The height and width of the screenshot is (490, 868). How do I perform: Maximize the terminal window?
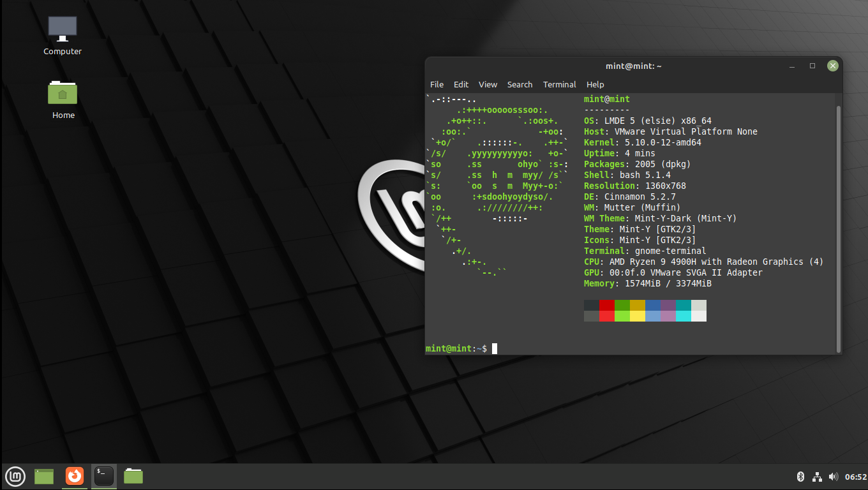tap(812, 66)
